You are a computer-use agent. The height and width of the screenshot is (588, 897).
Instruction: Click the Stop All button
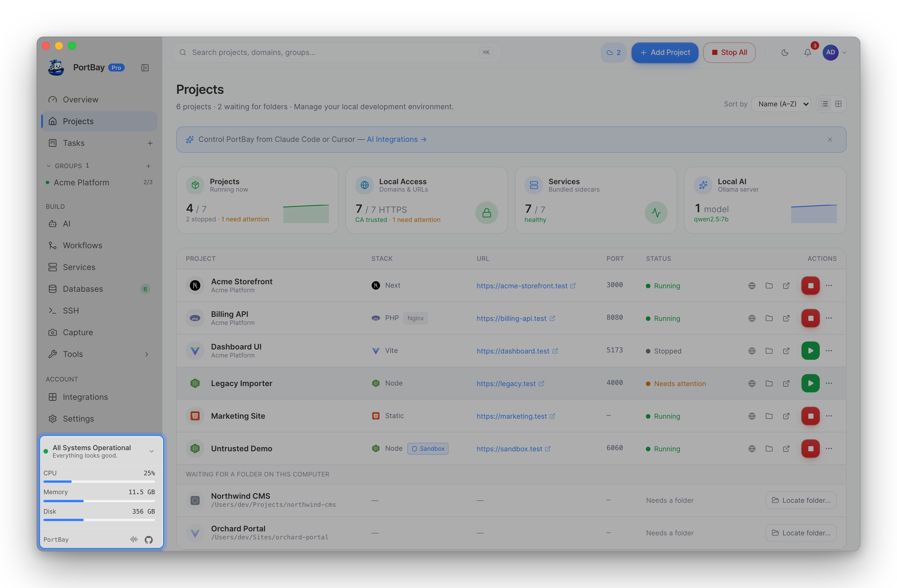tap(729, 52)
